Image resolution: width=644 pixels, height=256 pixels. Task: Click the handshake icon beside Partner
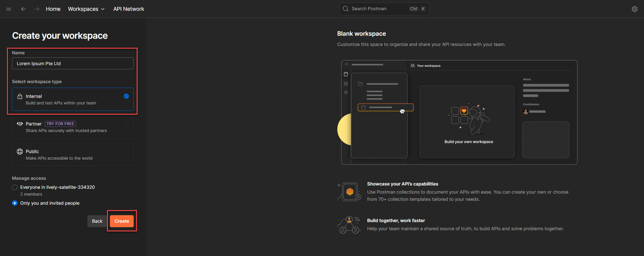coord(20,124)
